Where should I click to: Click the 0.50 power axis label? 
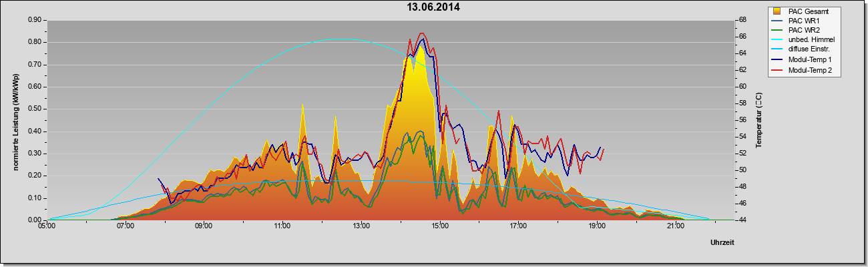point(35,109)
